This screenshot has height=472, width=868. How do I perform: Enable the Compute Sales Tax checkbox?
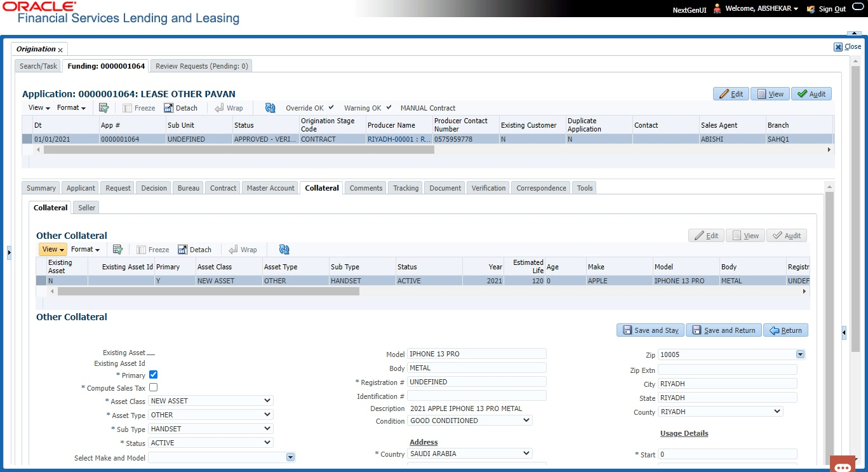tap(153, 388)
